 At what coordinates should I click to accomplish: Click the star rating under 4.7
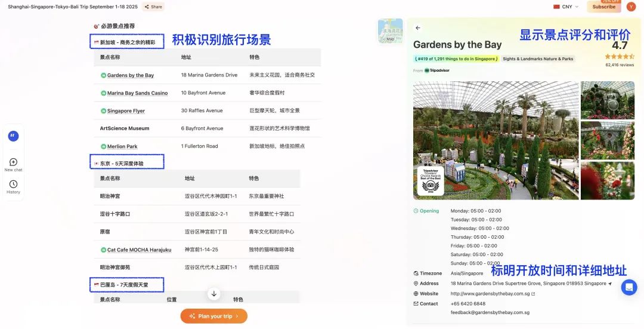pyautogui.click(x=620, y=56)
